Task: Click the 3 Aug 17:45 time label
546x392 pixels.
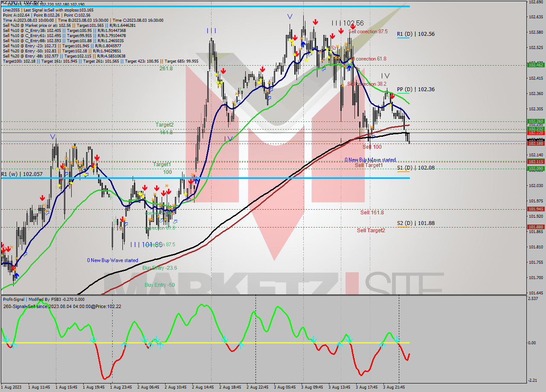Action: (x=367, y=387)
